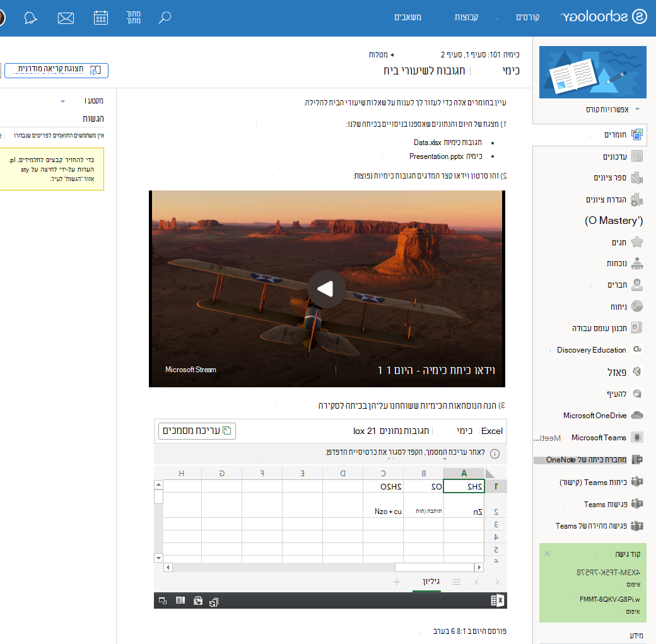Open the משאבים menu
Viewport: 656px width, 644px height.
(407, 17)
